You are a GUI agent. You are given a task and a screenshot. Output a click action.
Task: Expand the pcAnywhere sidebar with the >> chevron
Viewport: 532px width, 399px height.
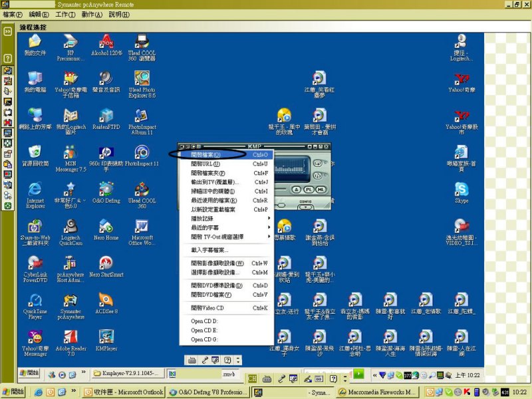[7, 31]
